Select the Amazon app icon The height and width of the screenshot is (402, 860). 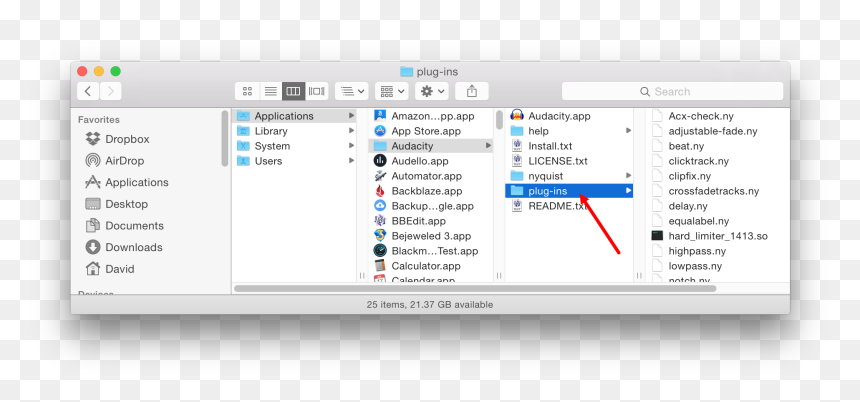(x=380, y=116)
